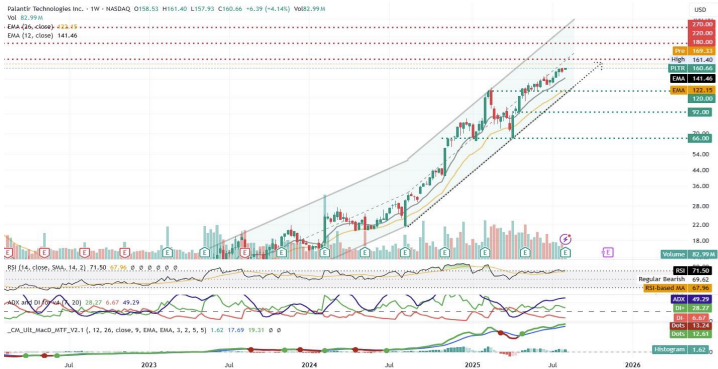Click the 28.00 price scale value
Image resolution: width=718 pixels, height=369 pixels.
(x=701, y=206)
